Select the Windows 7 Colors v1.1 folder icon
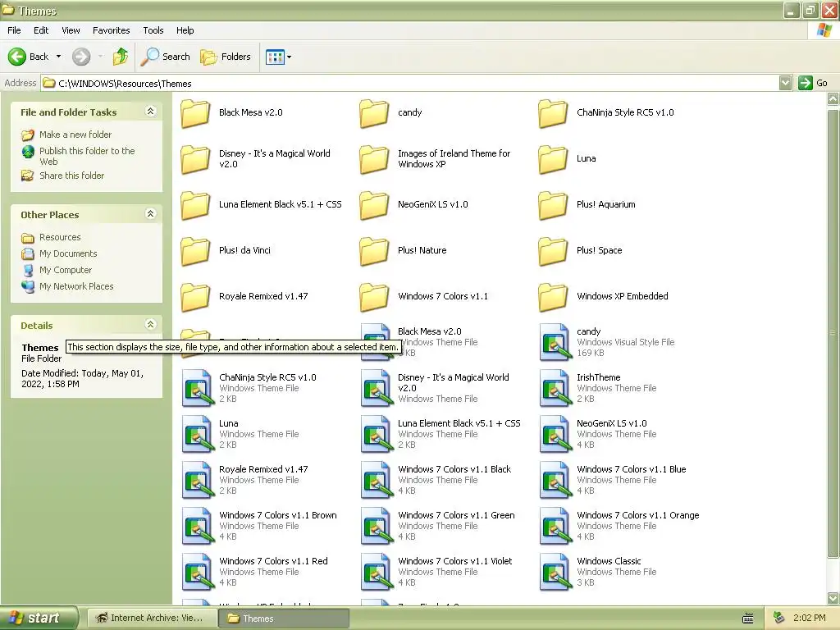Viewport: 840px width, 630px height. pyautogui.click(x=374, y=298)
